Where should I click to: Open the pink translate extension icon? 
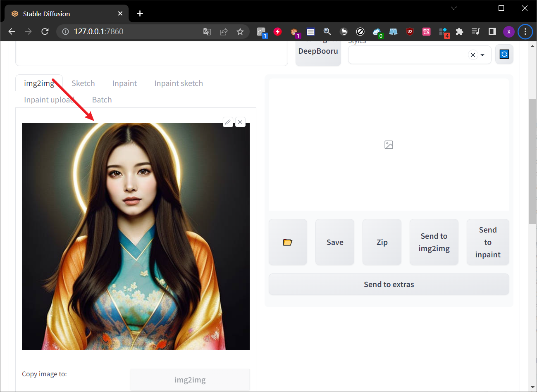click(x=426, y=31)
